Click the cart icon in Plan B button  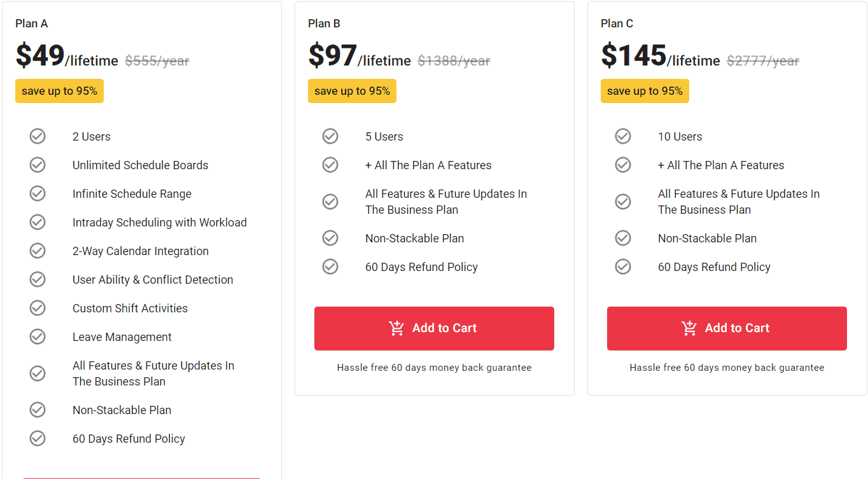click(396, 328)
